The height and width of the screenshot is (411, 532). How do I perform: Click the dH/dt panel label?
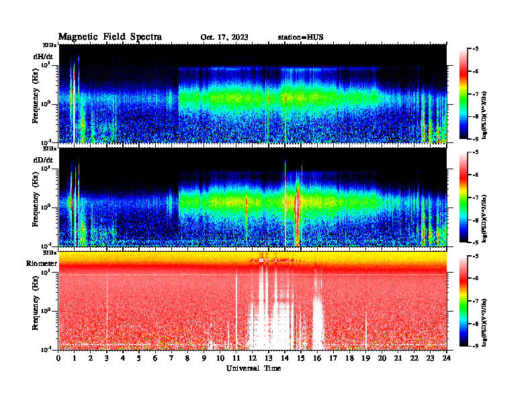pyautogui.click(x=43, y=56)
